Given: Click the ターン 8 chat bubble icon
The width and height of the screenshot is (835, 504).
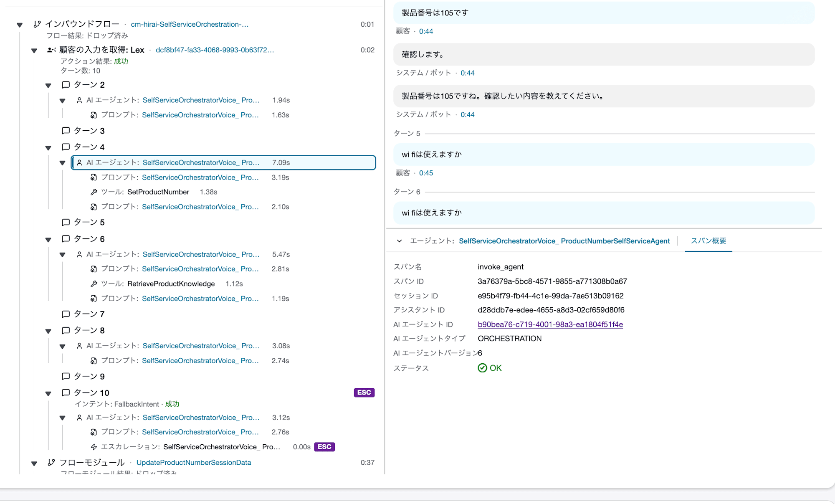Looking at the screenshot, I should 66,330.
